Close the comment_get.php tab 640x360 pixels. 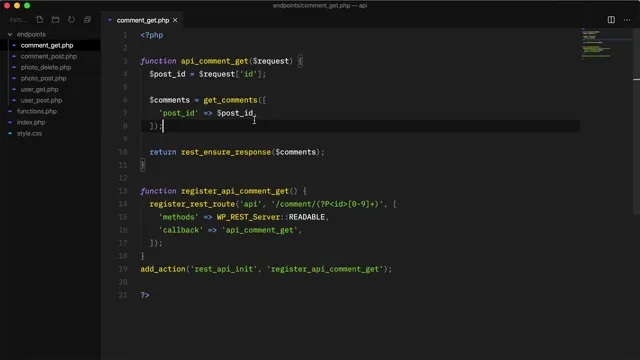coord(175,20)
